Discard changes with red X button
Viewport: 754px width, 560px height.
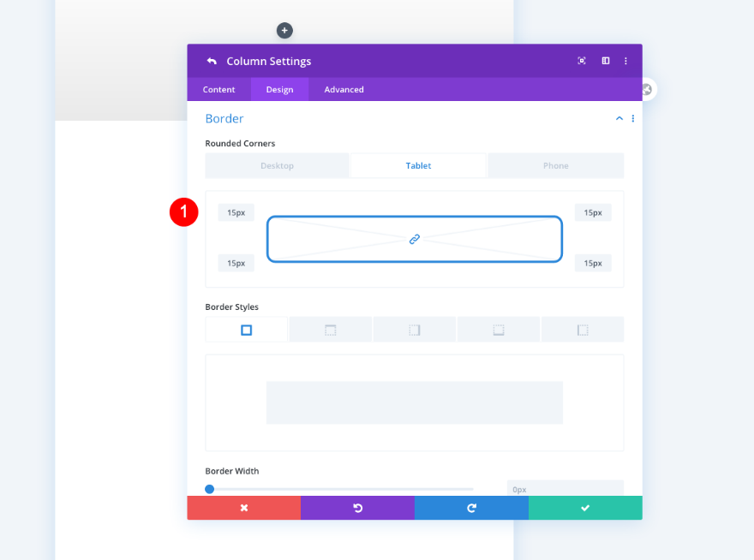(x=244, y=508)
